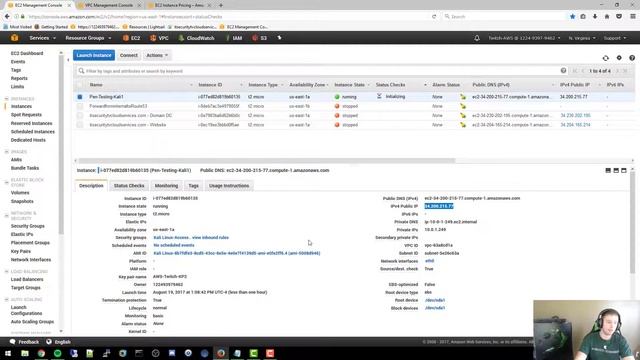Screen dimensions: 640x360
Task: Open the notifications bell
Action: click(477, 38)
